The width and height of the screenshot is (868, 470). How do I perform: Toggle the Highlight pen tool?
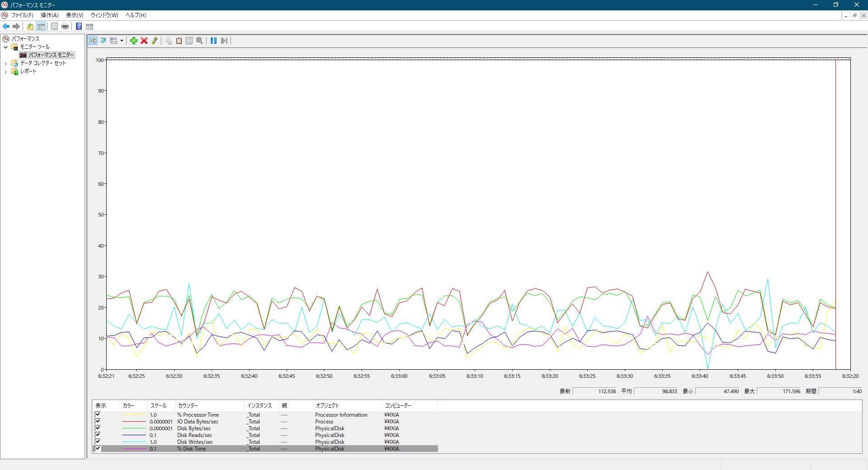[x=155, y=41]
